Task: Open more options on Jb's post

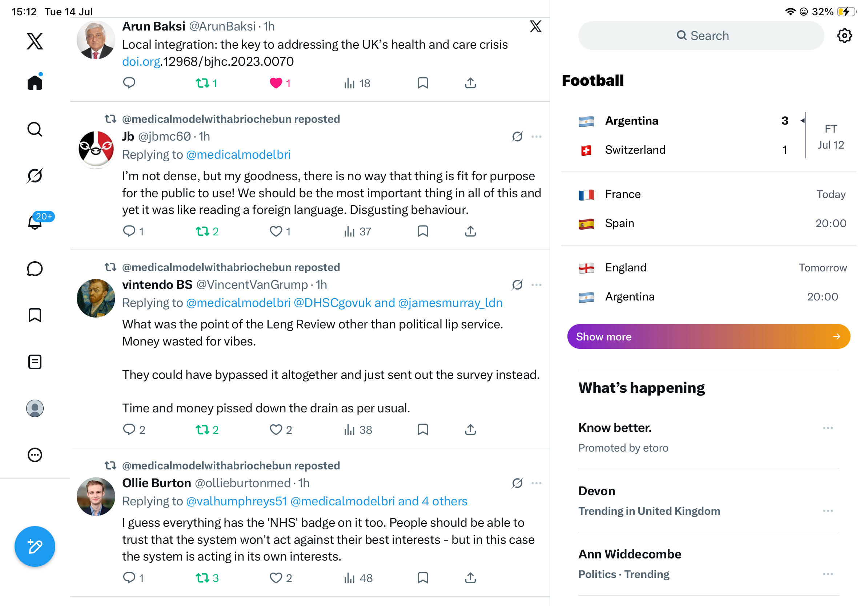Action: click(537, 136)
